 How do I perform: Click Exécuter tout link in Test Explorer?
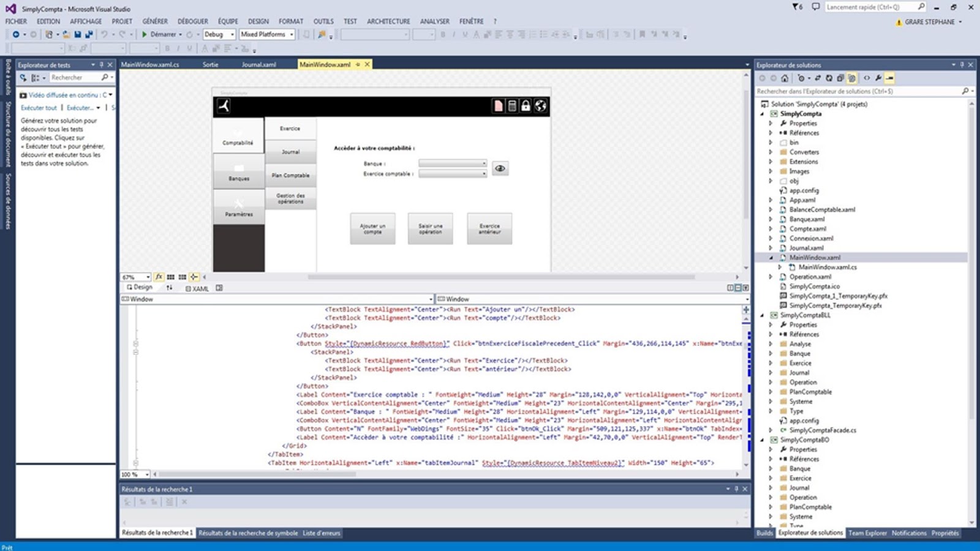[x=39, y=108]
